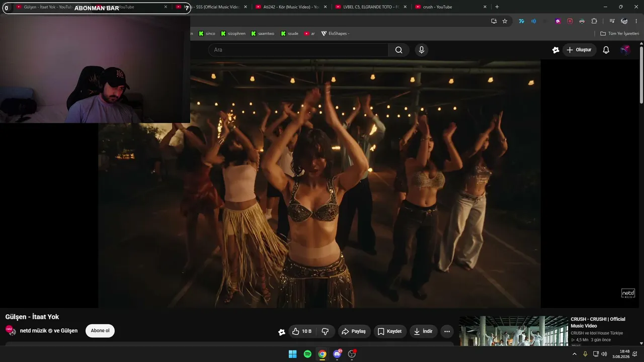Image resolution: width=644 pixels, height=362 pixels.
Task: Close the crush - YouTube tab
Action: click(485, 7)
